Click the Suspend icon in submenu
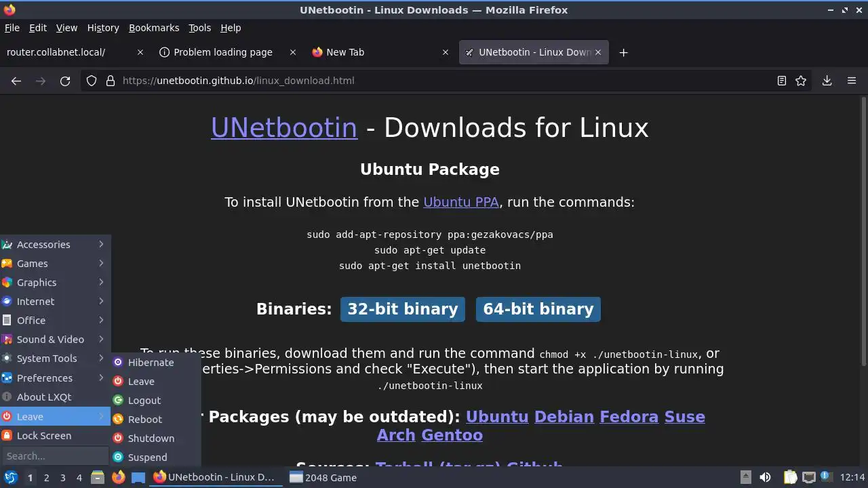Image resolution: width=868 pixels, height=488 pixels. coord(118,457)
